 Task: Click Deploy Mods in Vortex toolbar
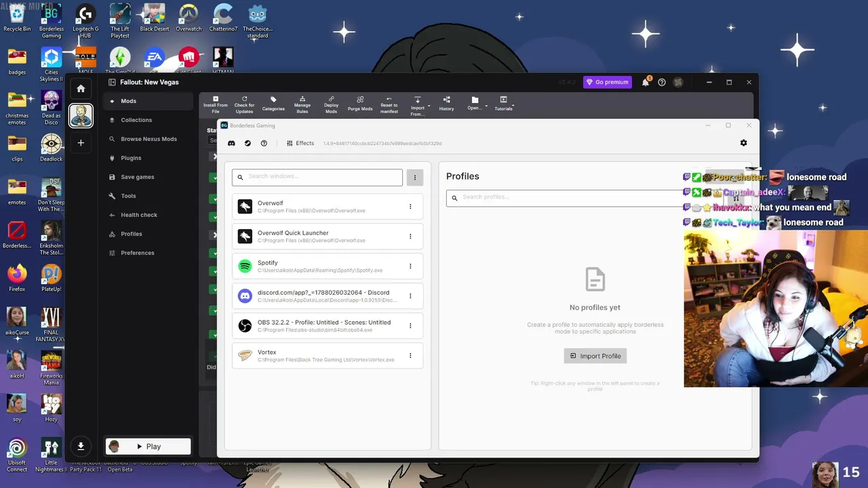point(331,104)
